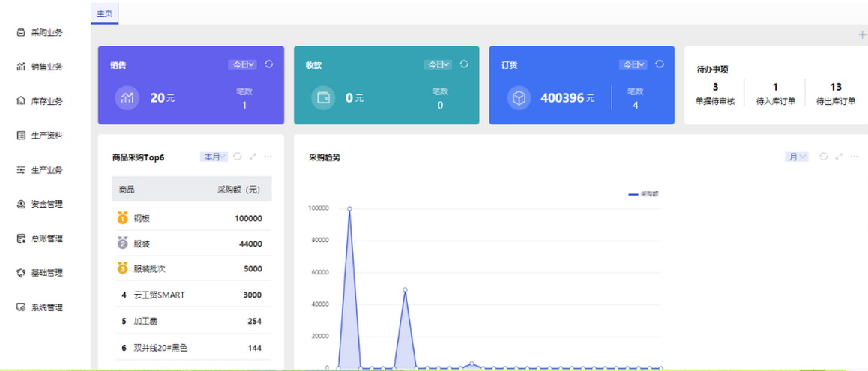This screenshot has width=868, height=371.
Task: Refresh the 采购趋势 chart
Action: click(824, 157)
